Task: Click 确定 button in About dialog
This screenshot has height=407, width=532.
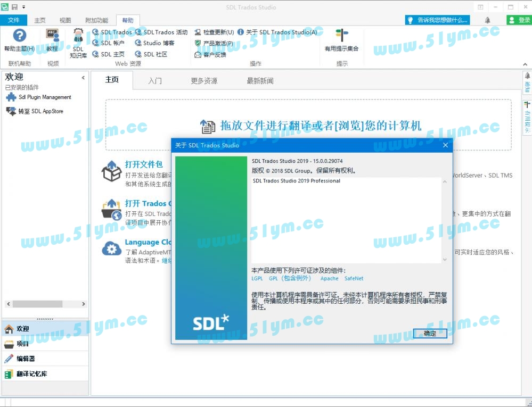Action: click(430, 334)
